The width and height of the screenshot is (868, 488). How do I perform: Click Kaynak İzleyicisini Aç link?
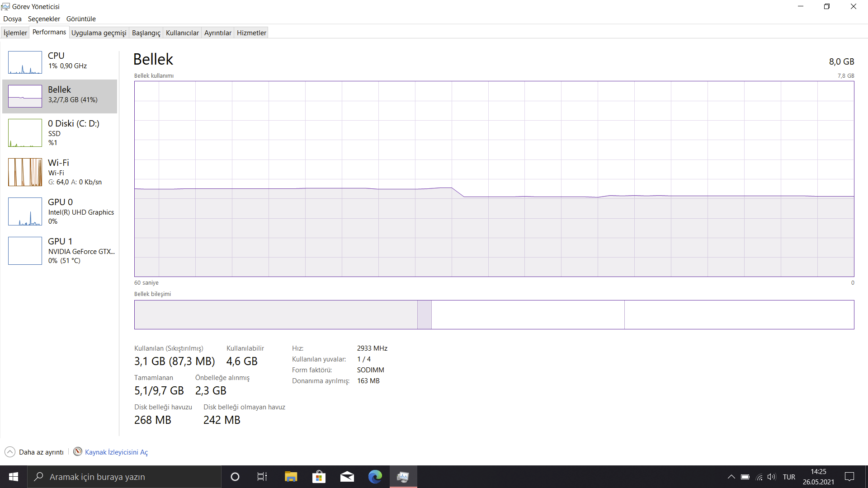[x=116, y=452]
